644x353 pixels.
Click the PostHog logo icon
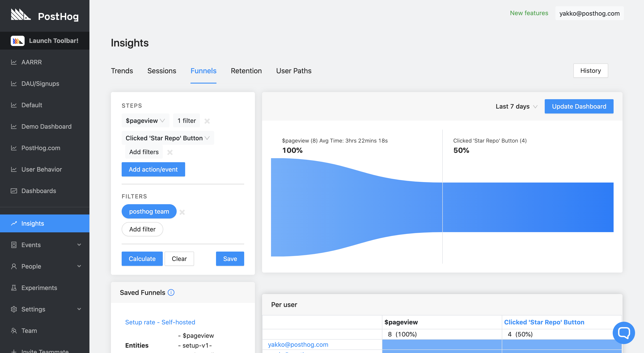tap(21, 15)
